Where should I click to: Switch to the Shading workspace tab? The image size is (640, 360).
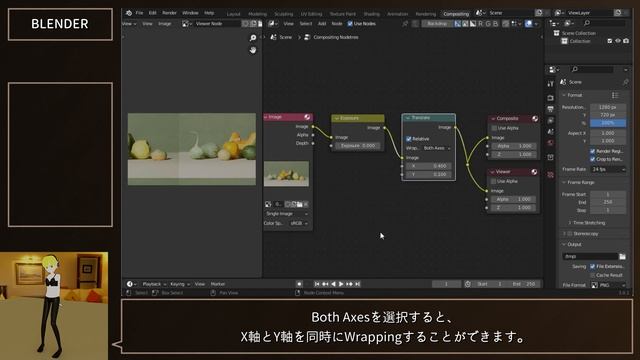click(371, 14)
